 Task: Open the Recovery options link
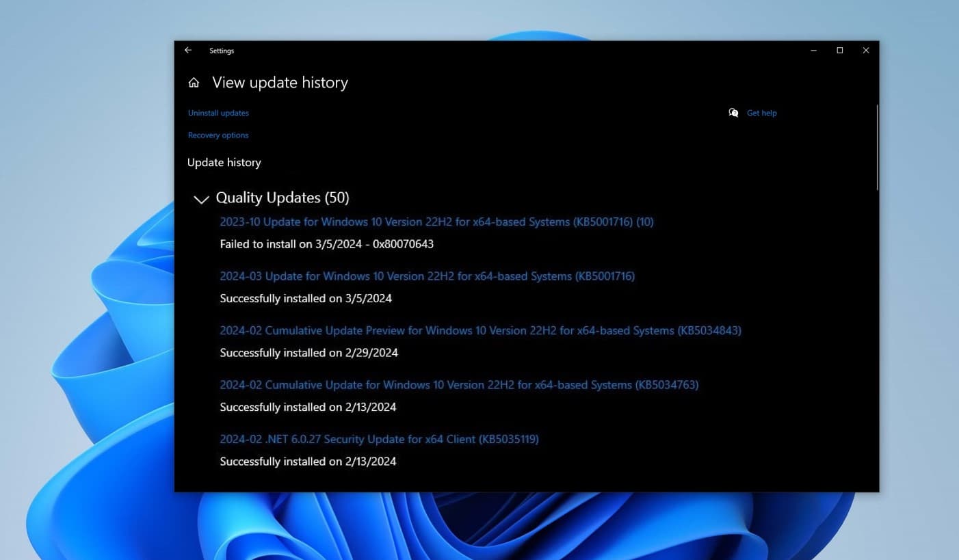218,135
